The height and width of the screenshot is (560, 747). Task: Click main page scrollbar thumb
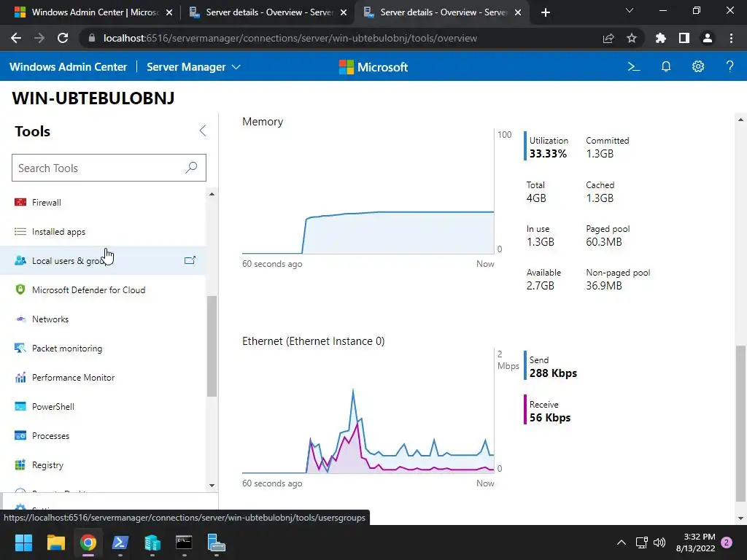741,424
